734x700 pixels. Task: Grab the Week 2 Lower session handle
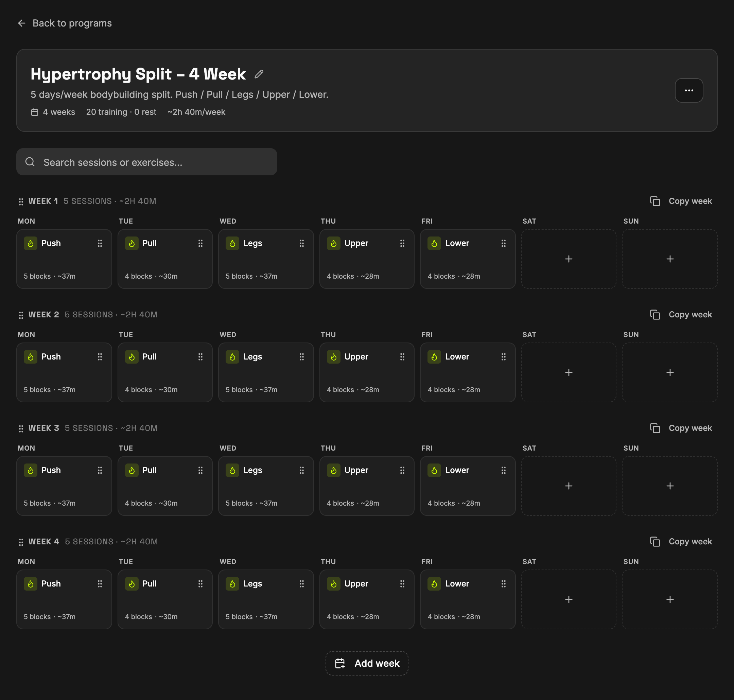tap(503, 357)
